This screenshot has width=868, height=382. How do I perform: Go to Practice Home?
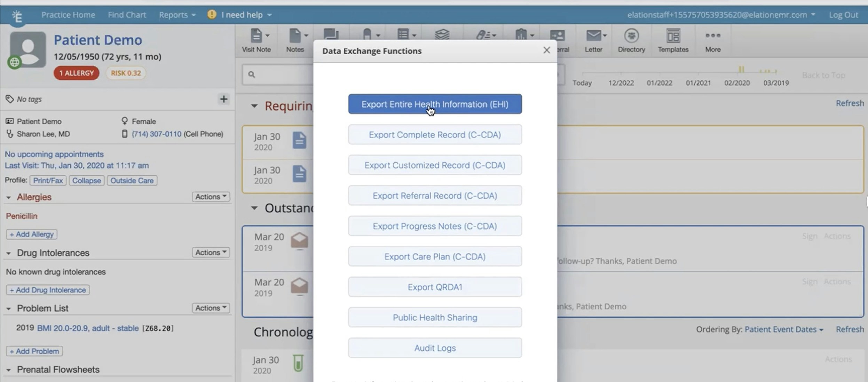[x=68, y=15]
